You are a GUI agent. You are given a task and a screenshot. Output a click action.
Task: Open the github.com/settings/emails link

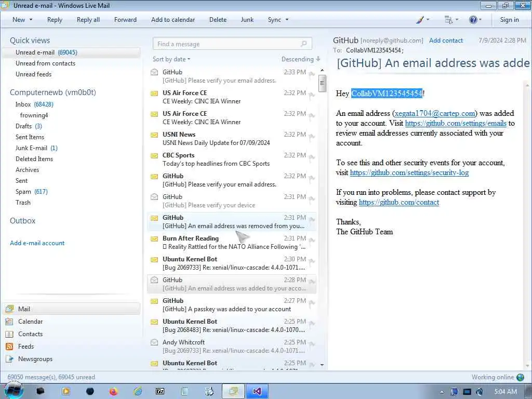(456, 123)
